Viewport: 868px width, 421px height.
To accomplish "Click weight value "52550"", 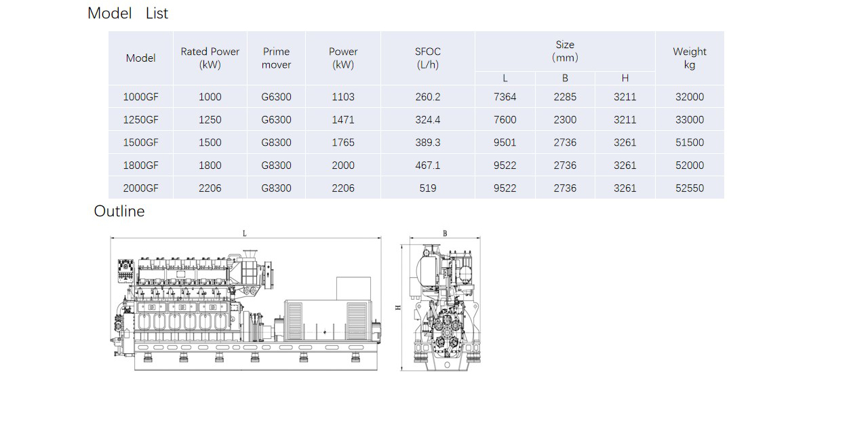I will pyautogui.click(x=690, y=188).
